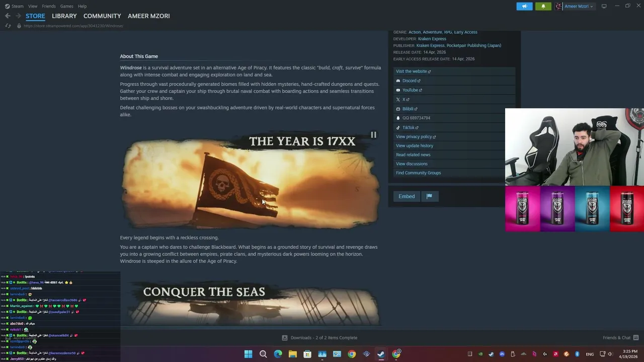Viewport: 644px width, 362px height.
Task: Open the X social link
Action: tap(403, 100)
